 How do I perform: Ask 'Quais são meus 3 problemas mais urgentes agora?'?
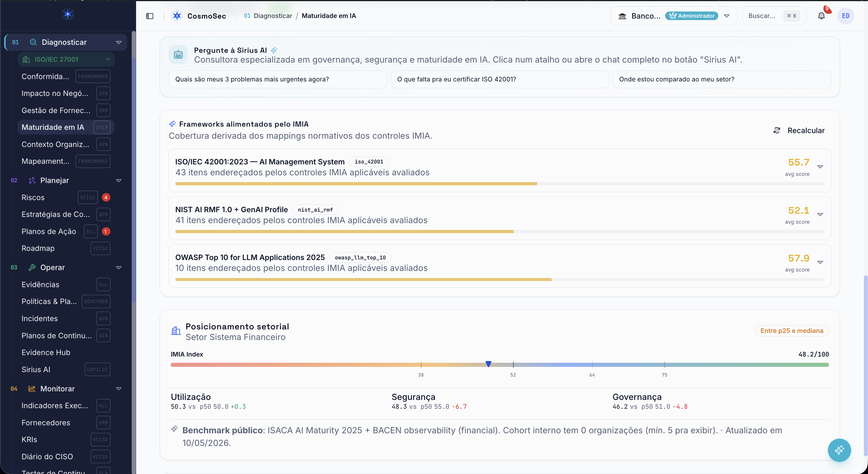click(x=278, y=79)
